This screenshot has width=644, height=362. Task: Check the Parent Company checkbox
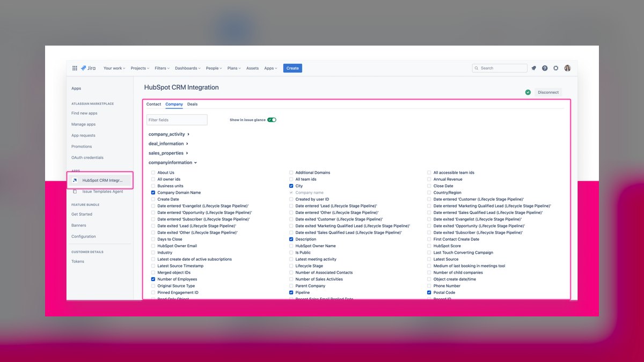click(291, 286)
